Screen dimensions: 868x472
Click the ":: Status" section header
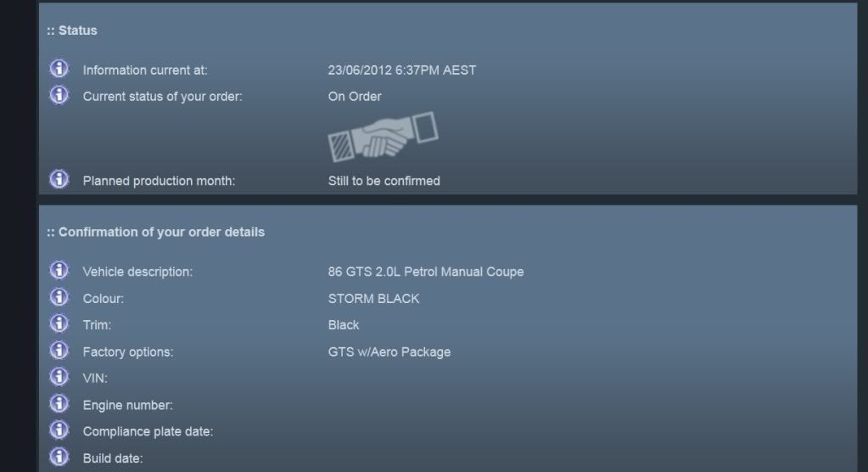[72, 31]
